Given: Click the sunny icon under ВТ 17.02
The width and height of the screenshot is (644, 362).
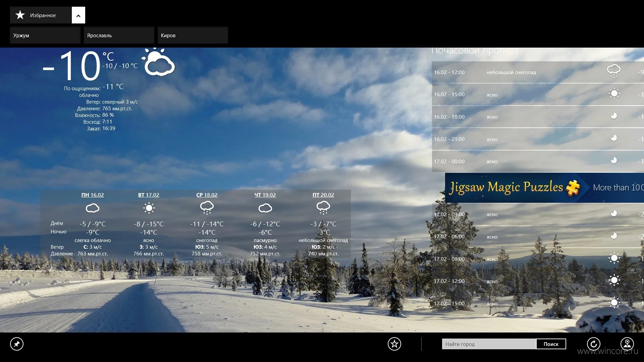Looking at the screenshot, I should [x=149, y=208].
